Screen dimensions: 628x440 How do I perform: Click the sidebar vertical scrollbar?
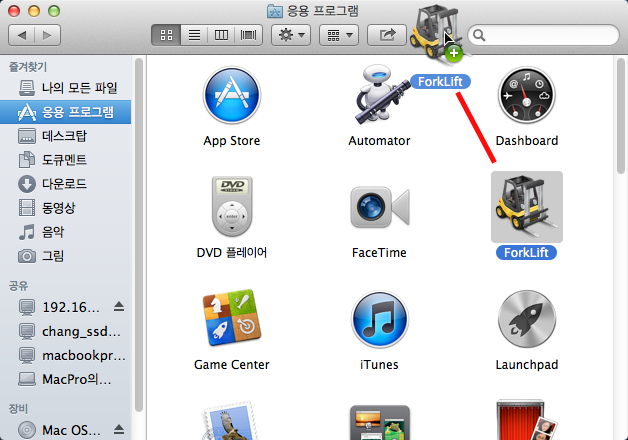tap(139, 235)
